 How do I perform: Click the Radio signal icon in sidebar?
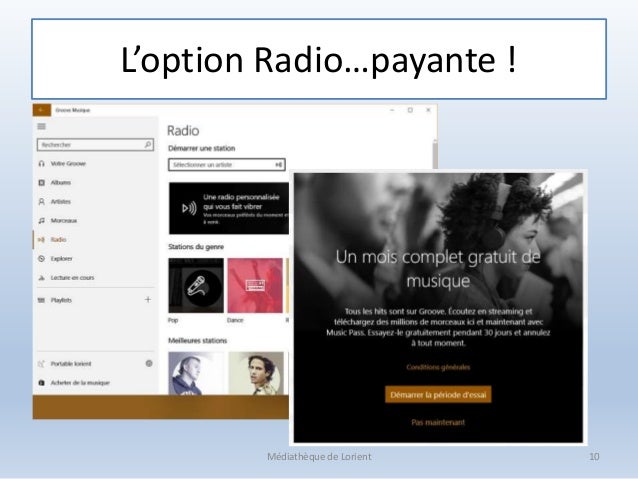[41, 240]
